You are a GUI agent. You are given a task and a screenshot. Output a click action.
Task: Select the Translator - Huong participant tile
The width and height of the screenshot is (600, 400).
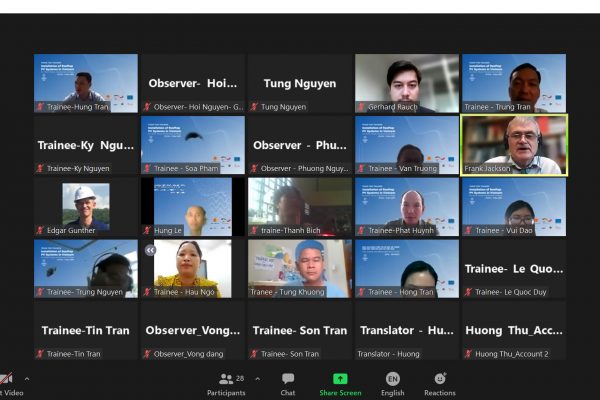406,330
